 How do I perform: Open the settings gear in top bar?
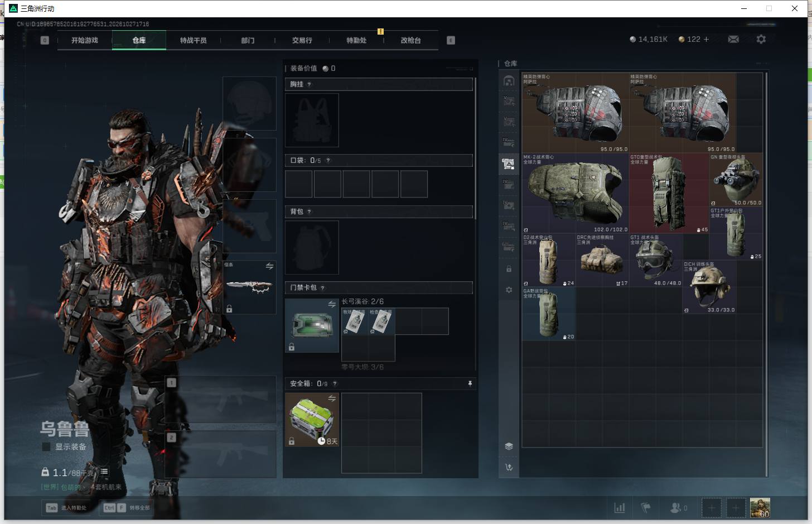pyautogui.click(x=761, y=39)
